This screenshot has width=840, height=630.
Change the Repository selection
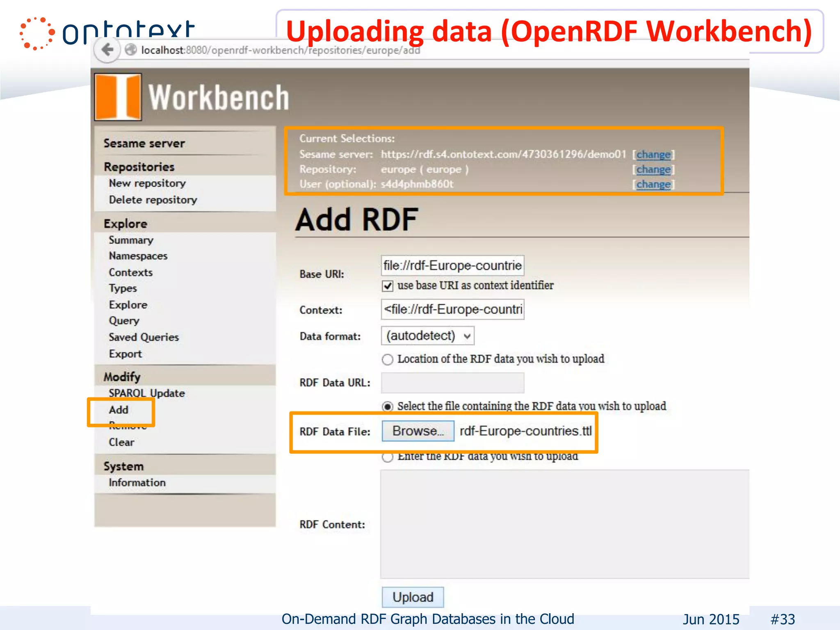pyautogui.click(x=653, y=169)
